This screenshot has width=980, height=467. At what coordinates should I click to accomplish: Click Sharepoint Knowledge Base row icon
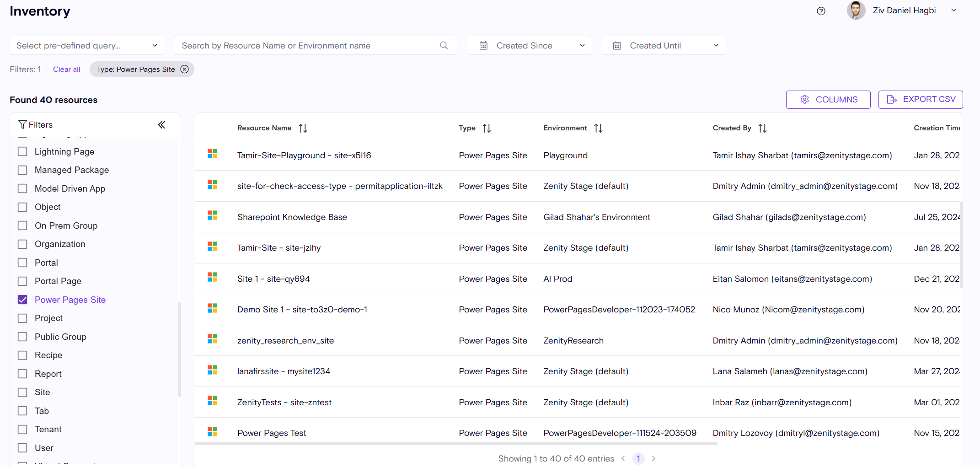(212, 215)
